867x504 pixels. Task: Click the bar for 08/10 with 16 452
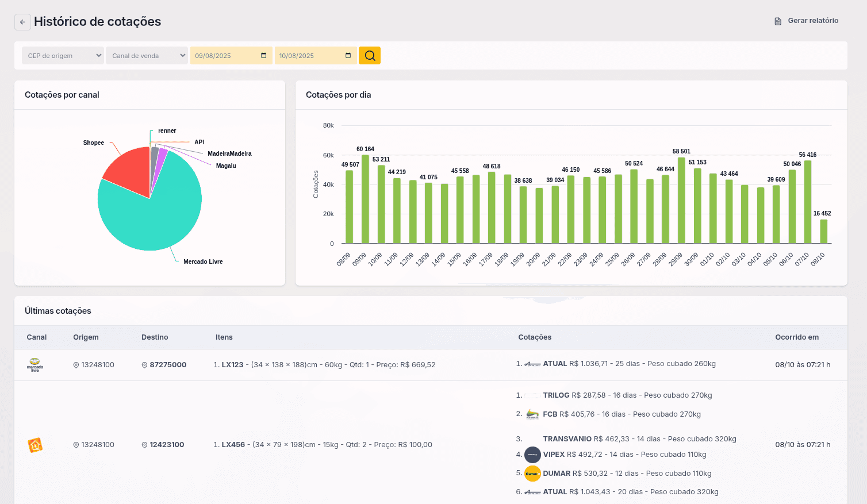[824, 232]
